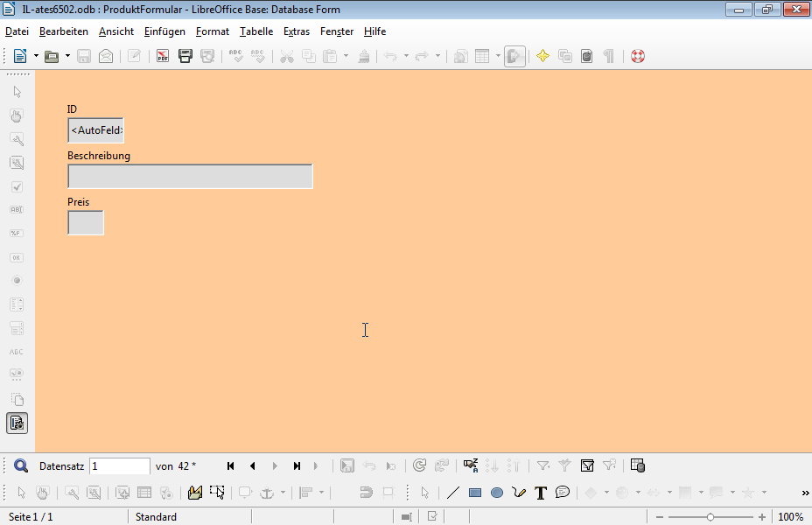Toggle Wizards On/Off in the sidebar
Screen dimensions: 812x525
pyautogui.click(x=17, y=423)
